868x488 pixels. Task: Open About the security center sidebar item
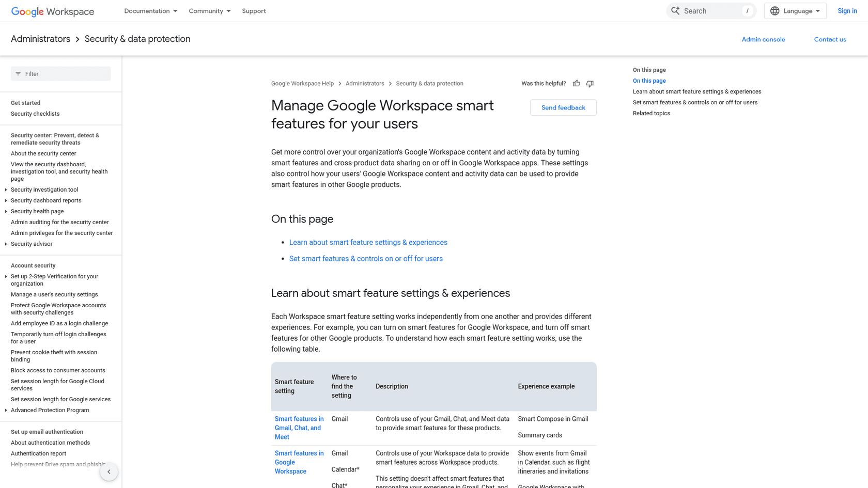(x=43, y=153)
